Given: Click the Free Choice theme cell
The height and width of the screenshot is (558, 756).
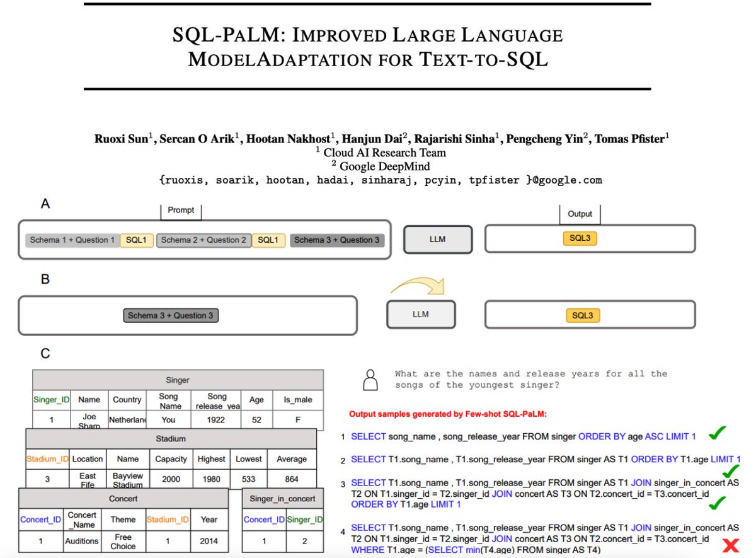Looking at the screenshot, I should click(123, 541).
